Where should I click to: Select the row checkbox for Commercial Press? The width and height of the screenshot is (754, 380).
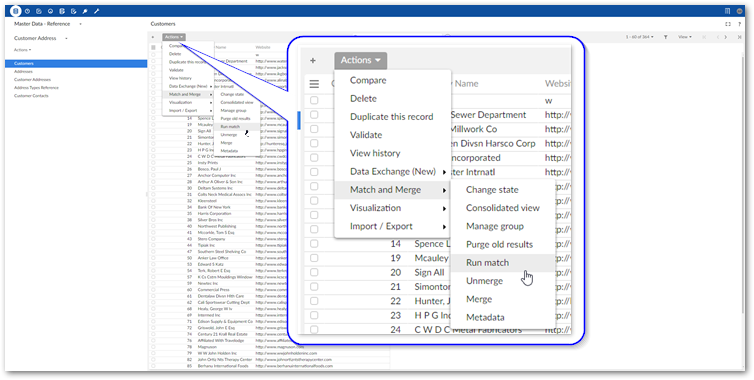[x=153, y=290]
